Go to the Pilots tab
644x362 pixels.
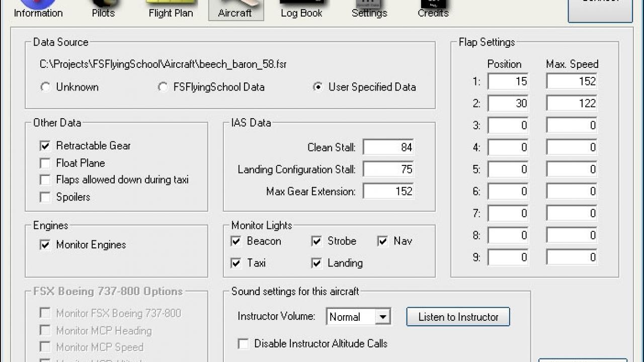click(103, 6)
